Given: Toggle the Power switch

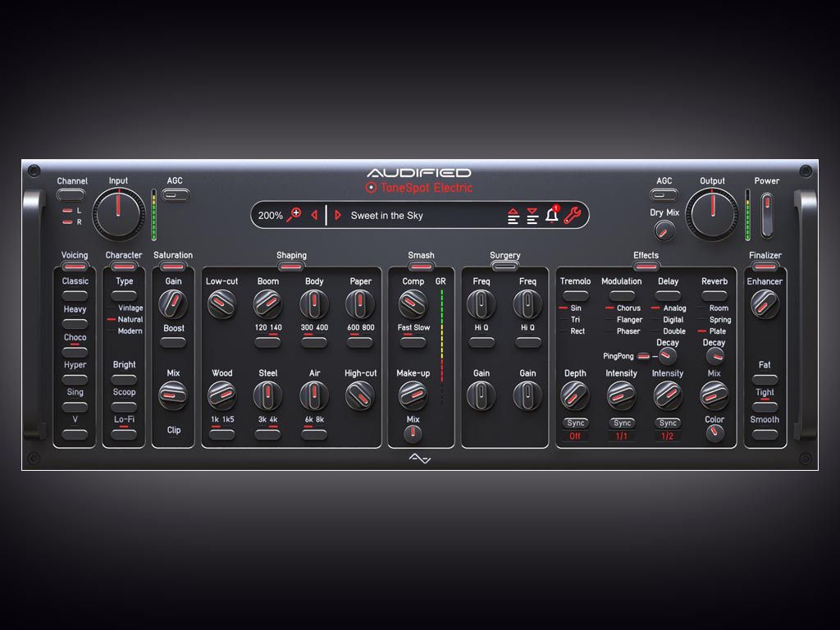Looking at the screenshot, I should pos(767,215).
